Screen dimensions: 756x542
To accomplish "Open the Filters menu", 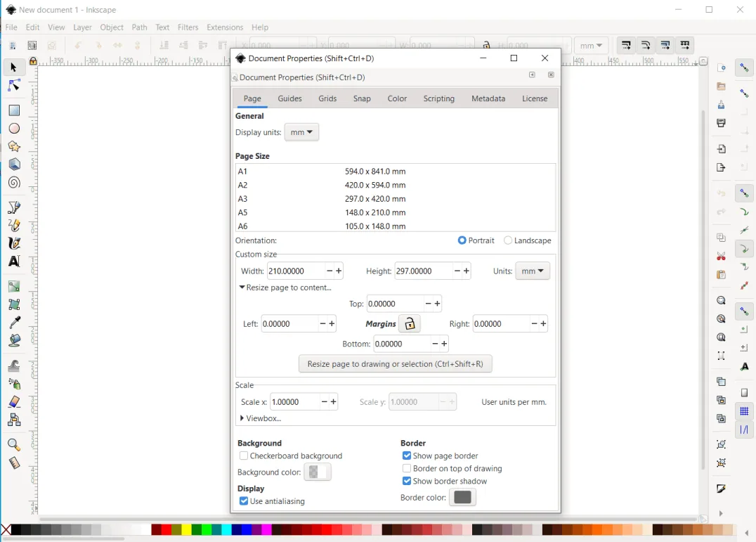I will tap(188, 27).
